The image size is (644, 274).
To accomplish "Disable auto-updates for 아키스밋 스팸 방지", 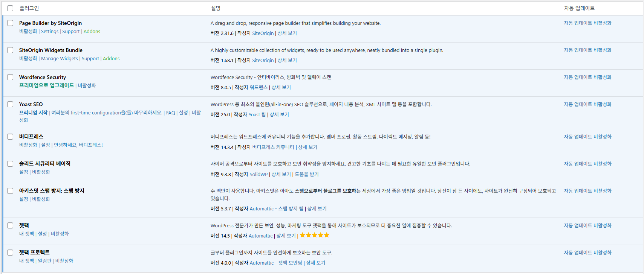I will pos(587,191).
